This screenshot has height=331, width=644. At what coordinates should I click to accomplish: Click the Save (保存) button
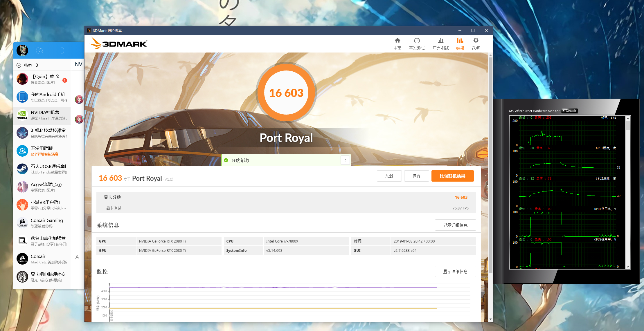click(x=416, y=176)
